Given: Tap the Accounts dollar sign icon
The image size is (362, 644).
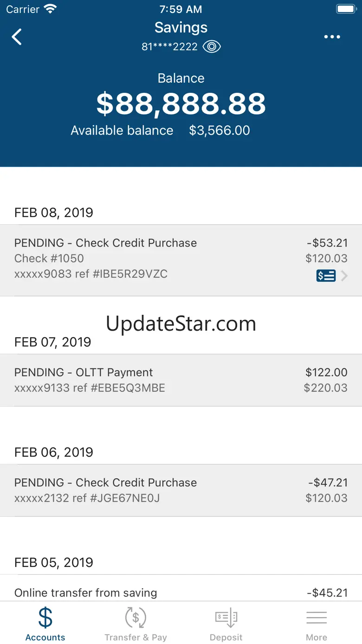Looking at the screenshot, I should [x=45, y=618].
